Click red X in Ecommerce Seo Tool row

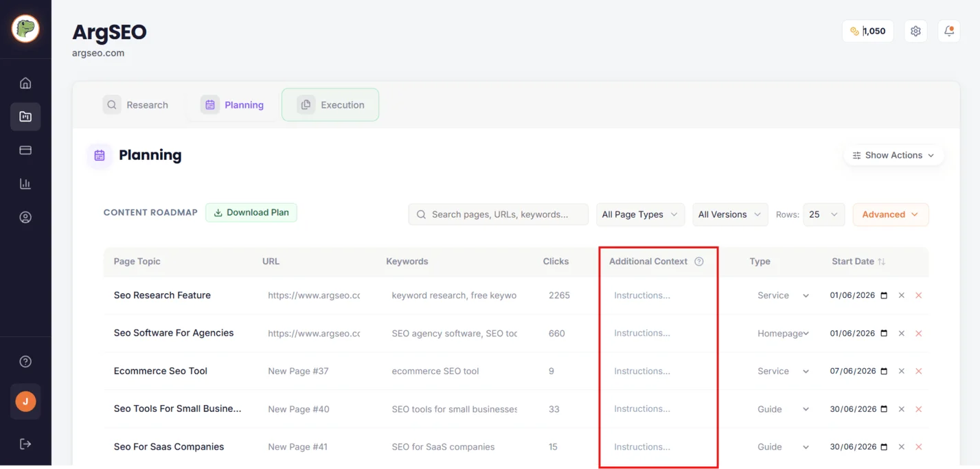[919, 371]
